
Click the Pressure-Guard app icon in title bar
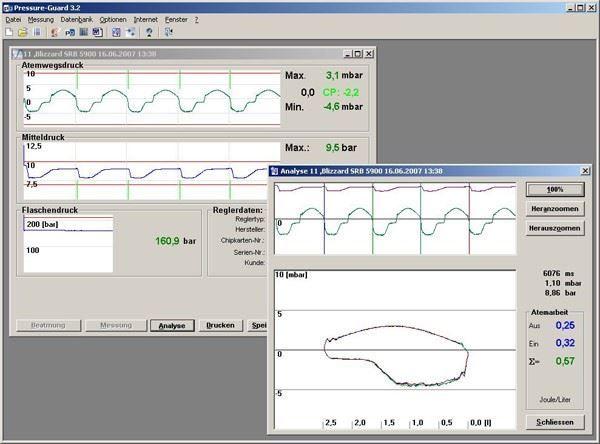pyautogui.click(x=7, y=6)
